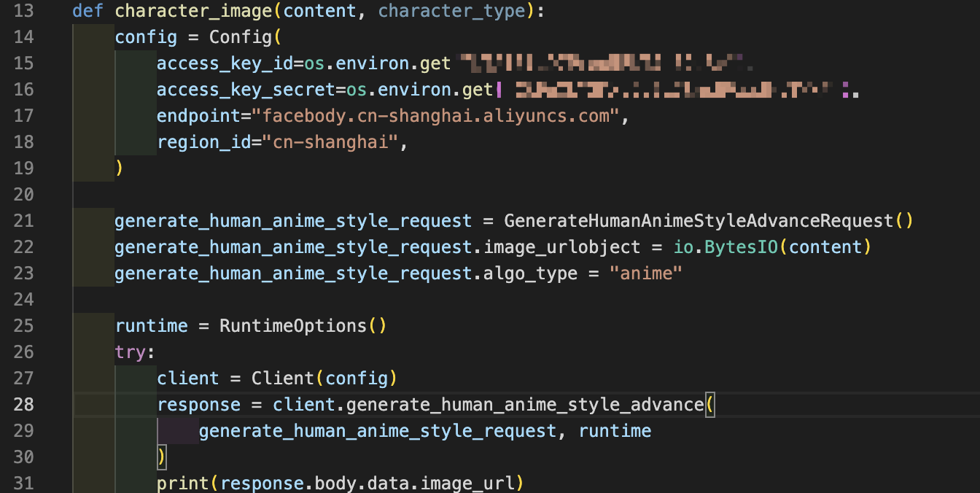Click the closing parenthesis on line 30
The image size is (980, 493).
(x=162, y=457)
